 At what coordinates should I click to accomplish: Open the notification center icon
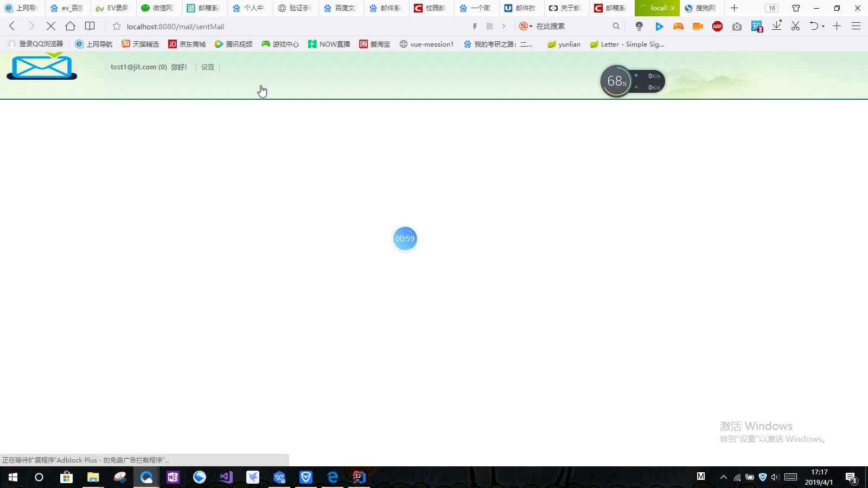(851, 478)
